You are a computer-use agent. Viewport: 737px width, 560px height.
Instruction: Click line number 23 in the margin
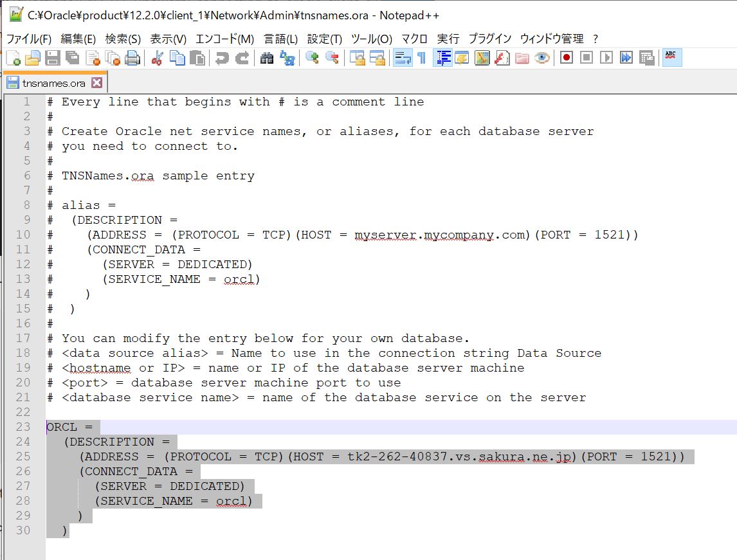[23, 427]
